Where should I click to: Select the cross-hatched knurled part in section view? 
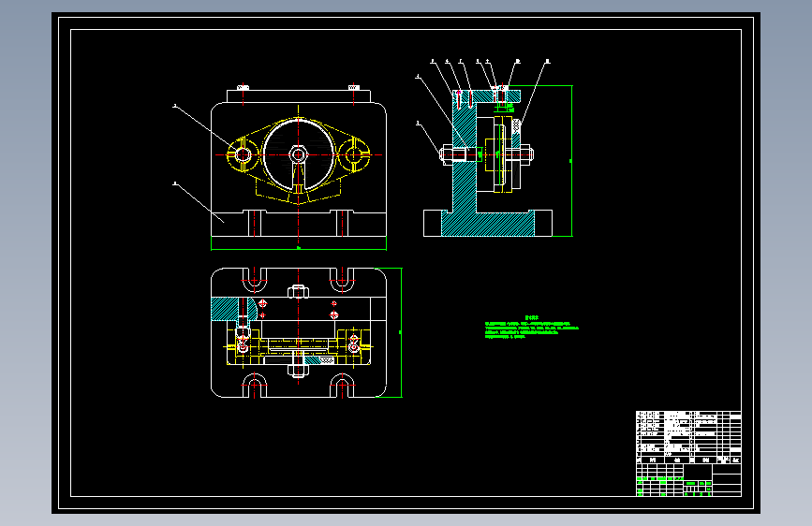click(516, 125)
